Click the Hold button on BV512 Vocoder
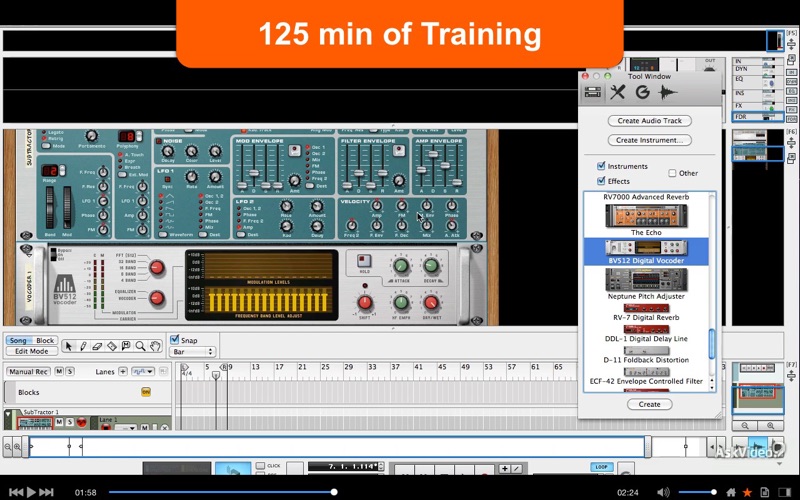The width and height of the screenshot is (800, 500). (x=364, y=261)
